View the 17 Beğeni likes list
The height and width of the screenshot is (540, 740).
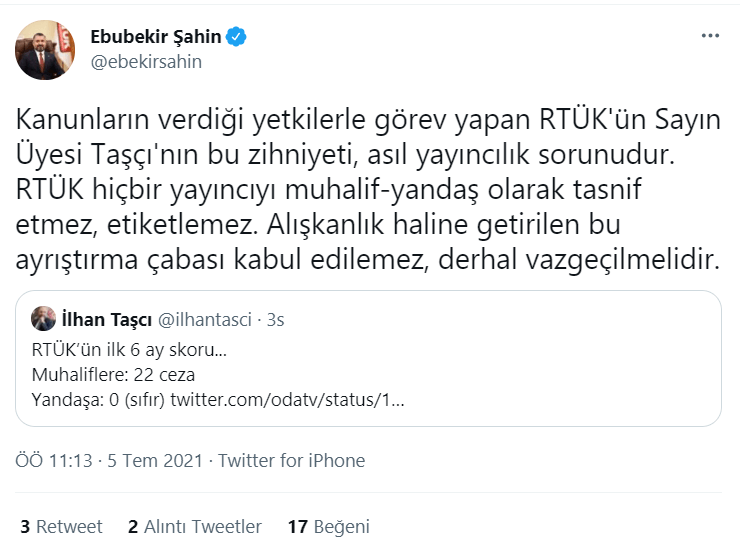[x=328, y=526]
